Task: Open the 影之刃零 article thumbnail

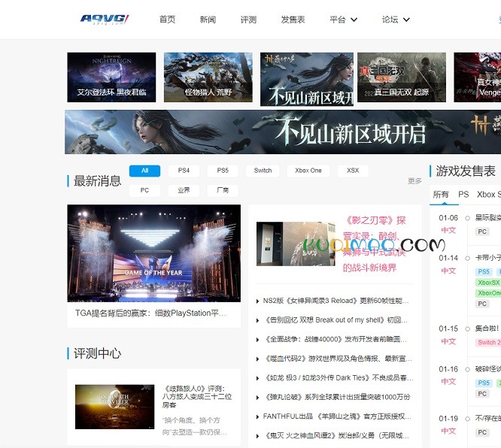Action: click(x=296, y=244)
